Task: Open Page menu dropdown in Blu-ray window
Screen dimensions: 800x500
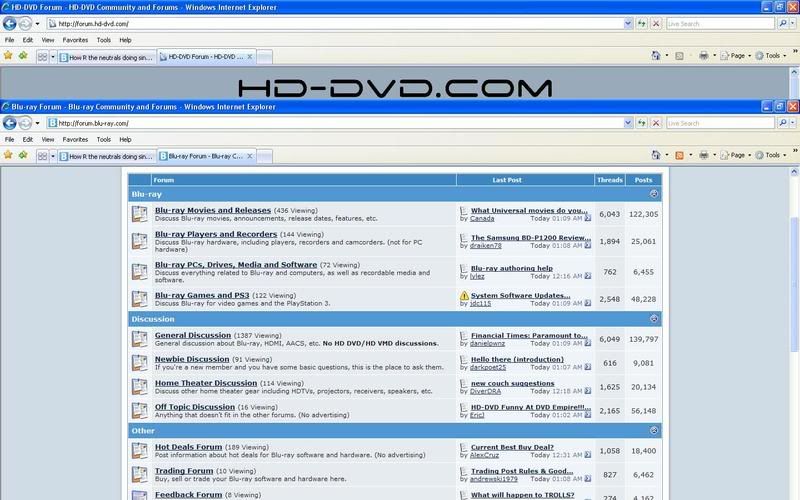Action: coord(749,155)
